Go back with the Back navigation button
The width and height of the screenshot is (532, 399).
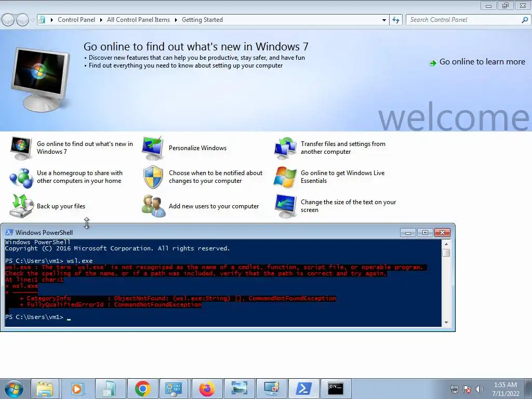[8, 20]
